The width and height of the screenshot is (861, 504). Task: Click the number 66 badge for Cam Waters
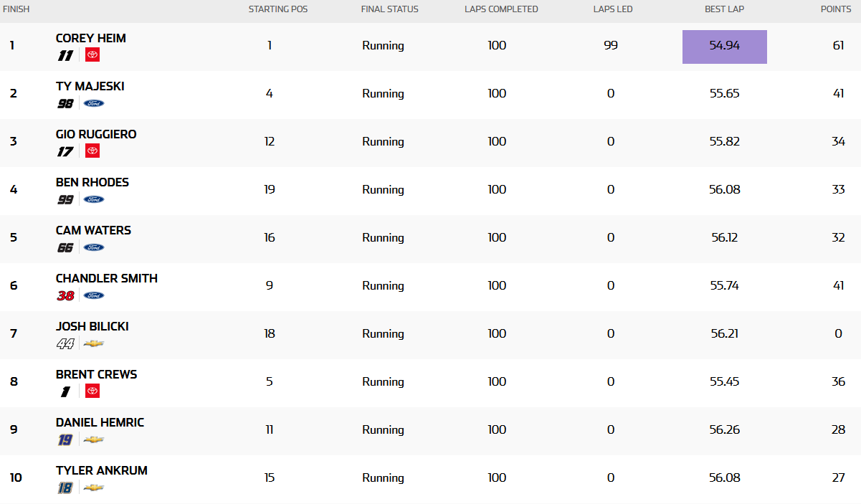coord(65,247)
